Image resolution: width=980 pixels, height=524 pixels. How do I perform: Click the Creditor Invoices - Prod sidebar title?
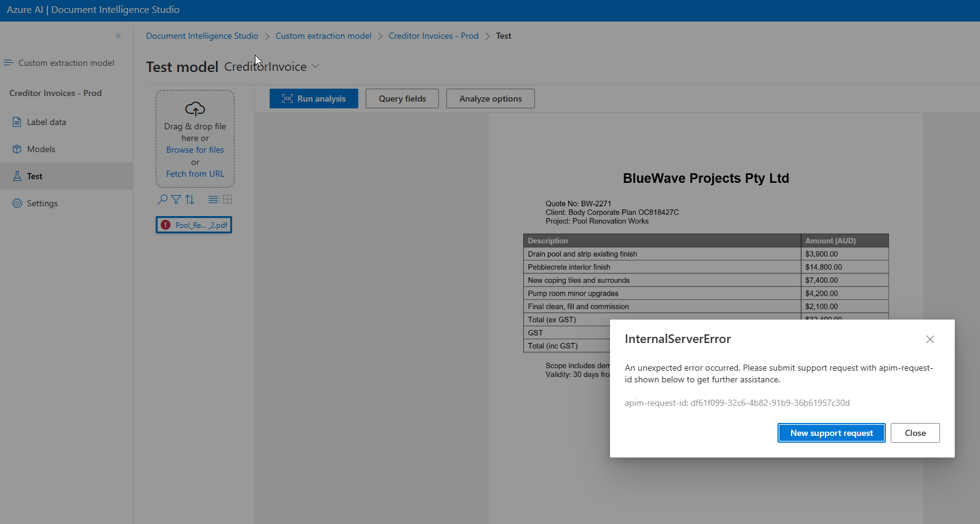55,93
